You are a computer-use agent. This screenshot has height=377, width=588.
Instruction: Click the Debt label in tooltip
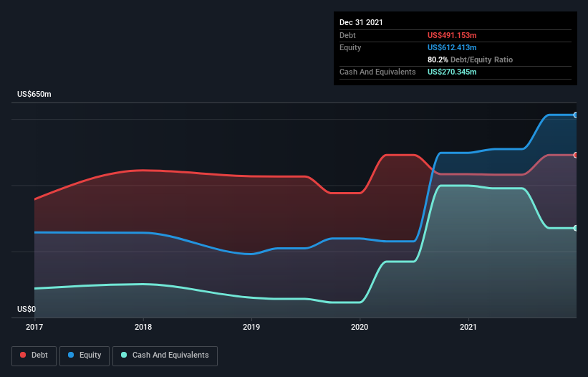coord(347,35)
